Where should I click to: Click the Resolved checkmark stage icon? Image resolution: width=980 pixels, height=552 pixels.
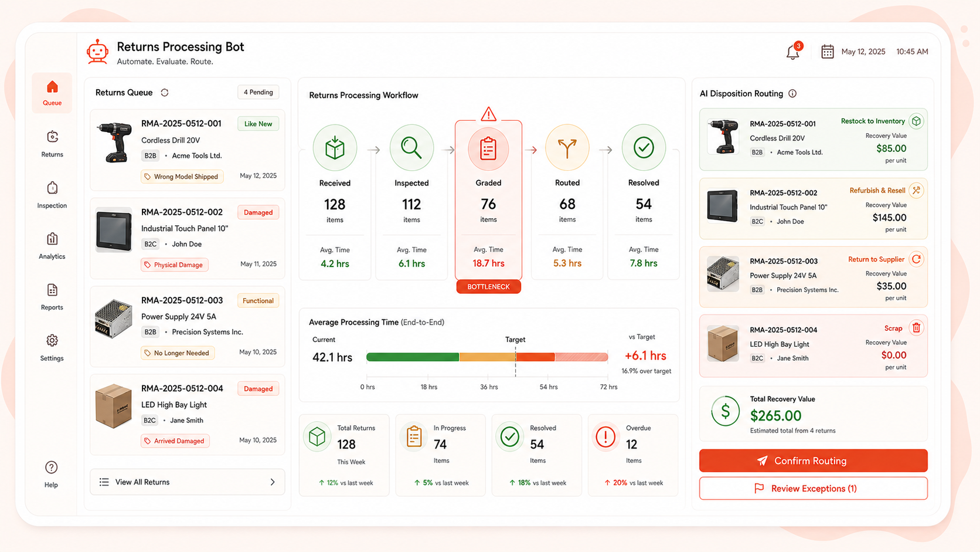[644, 148]
